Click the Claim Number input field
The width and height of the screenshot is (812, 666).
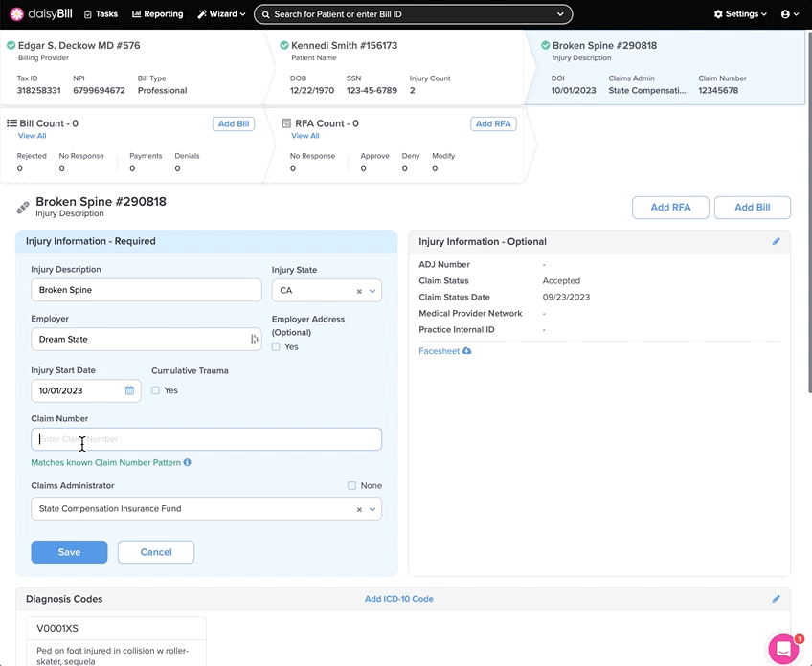click(206, 439)
